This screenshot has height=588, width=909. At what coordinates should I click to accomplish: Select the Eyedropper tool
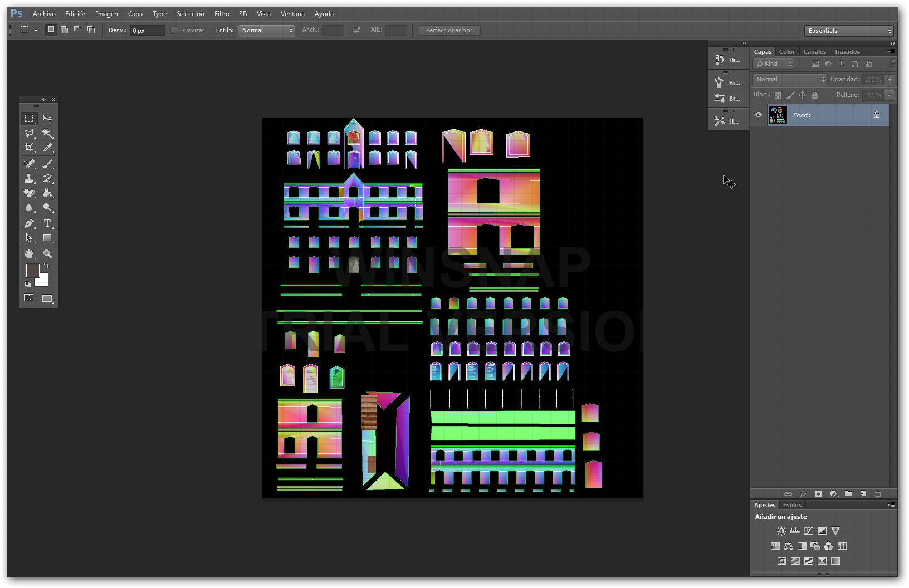pos(47,148)
